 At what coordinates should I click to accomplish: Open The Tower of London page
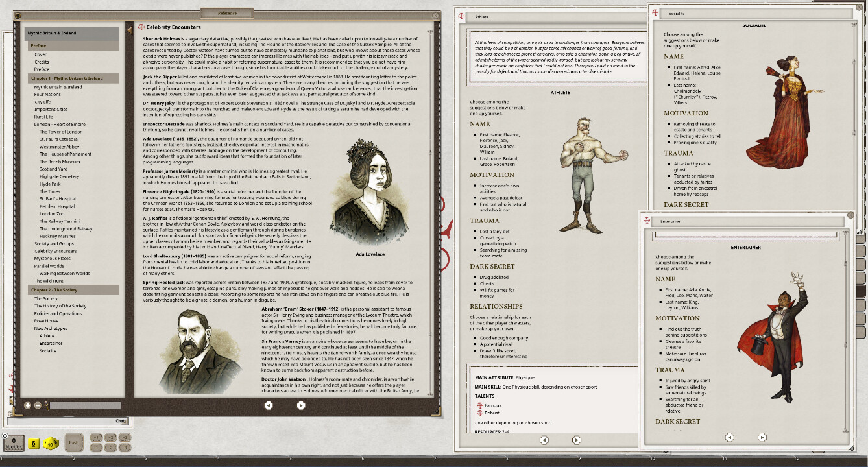(61, 132)
